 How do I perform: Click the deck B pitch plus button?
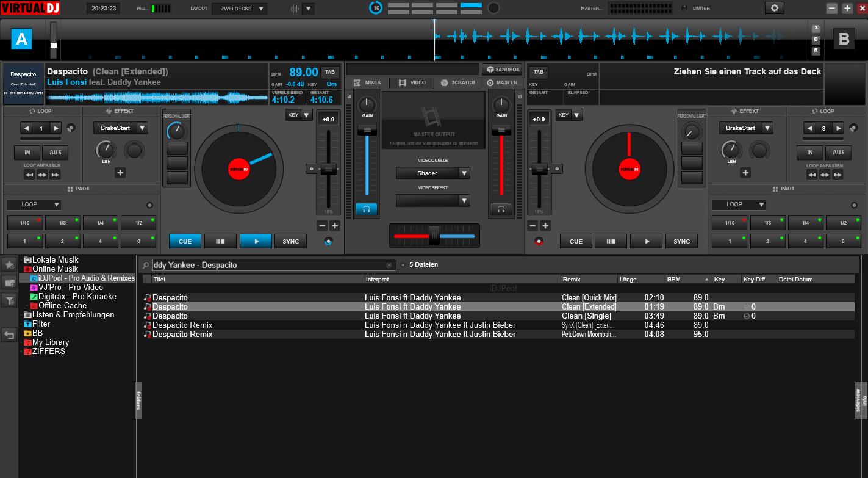pos(545,226)
